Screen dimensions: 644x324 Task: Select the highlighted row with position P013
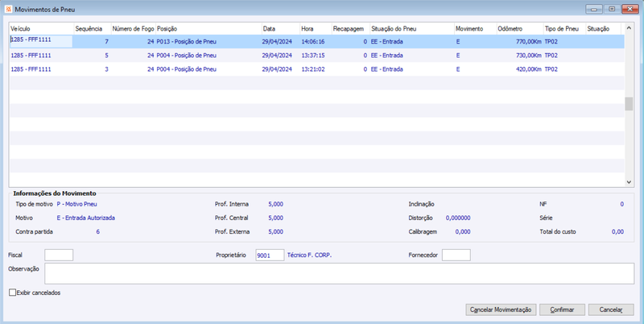(316, 42)
